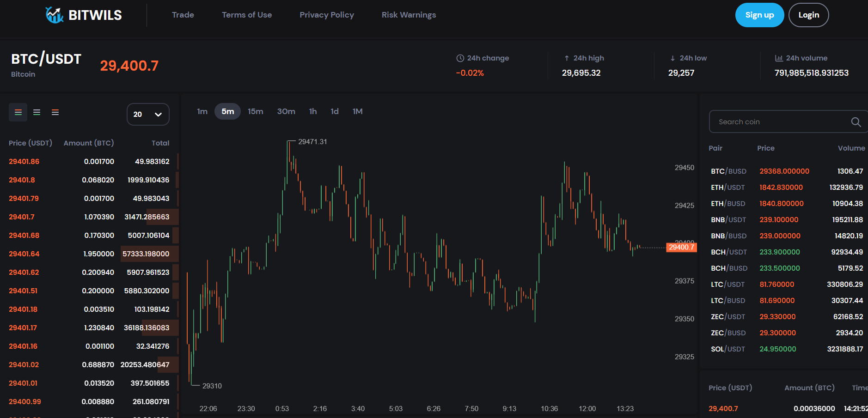Click the search magnifier icon
The width and height of the screenshot is (868, 418).
(x=856, y=122)
